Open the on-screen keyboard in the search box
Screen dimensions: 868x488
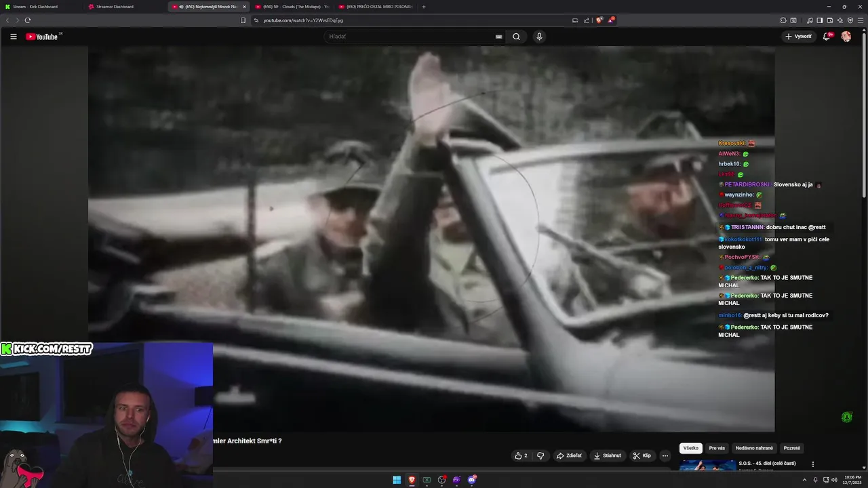(499, 37)
